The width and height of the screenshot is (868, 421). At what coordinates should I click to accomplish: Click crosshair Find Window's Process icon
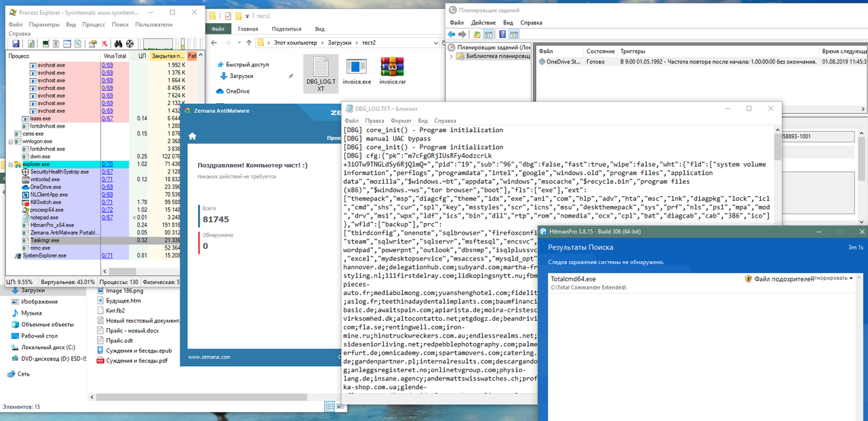pos(130,43)
